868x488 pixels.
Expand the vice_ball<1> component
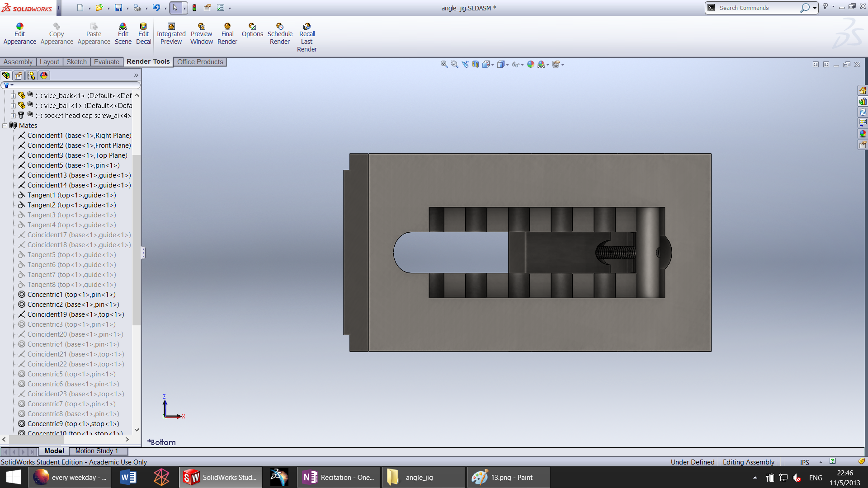click(x=13, y=106)
